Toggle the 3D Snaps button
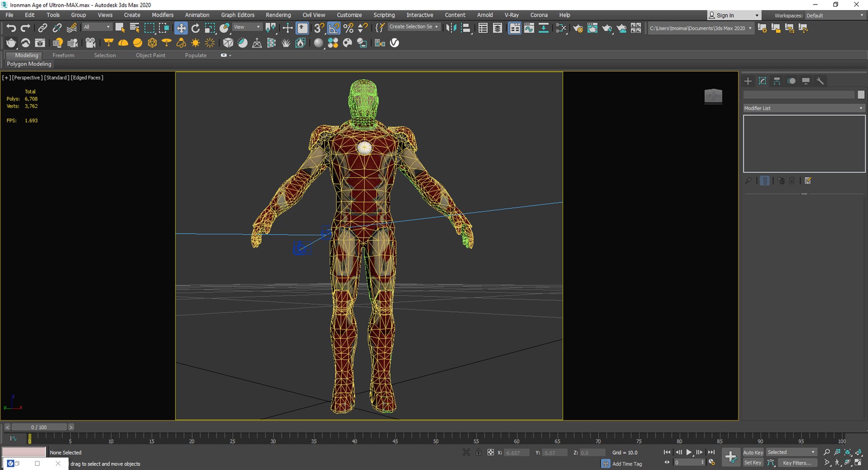The image size is (868, 470). [319, 28]
